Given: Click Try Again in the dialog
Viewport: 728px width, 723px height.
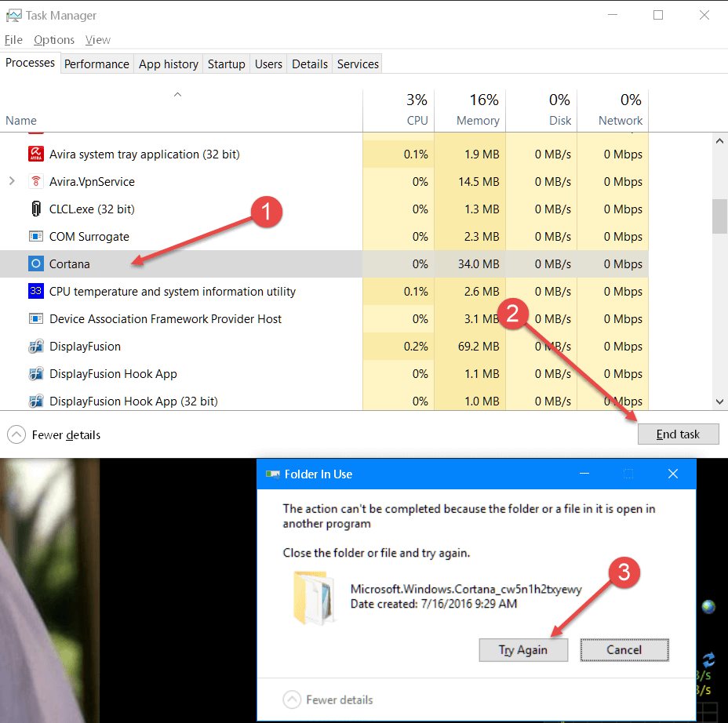Looking at the screenshot, I should coord(523,649).
